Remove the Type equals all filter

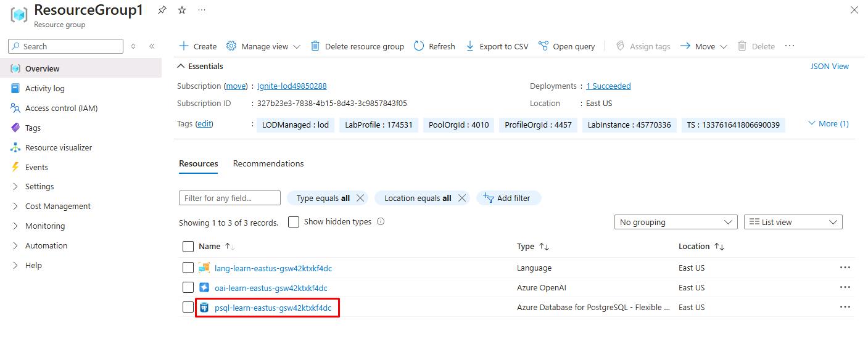[360, 198]
